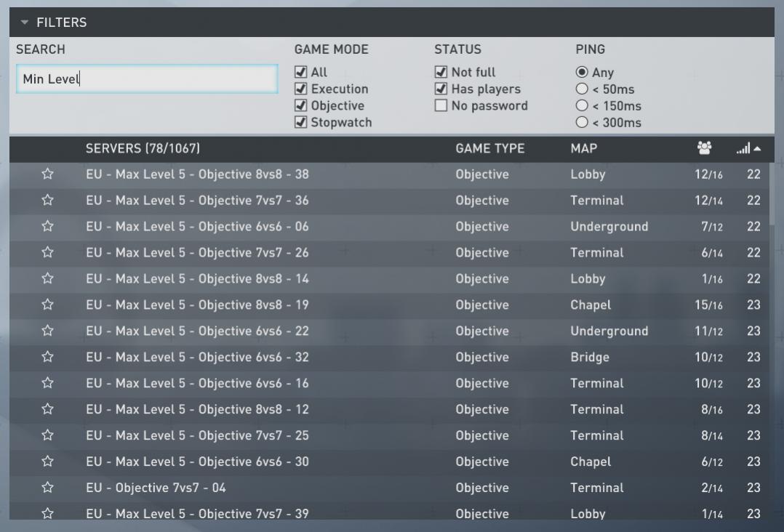Sort servers by player count icon

(703, 148)
